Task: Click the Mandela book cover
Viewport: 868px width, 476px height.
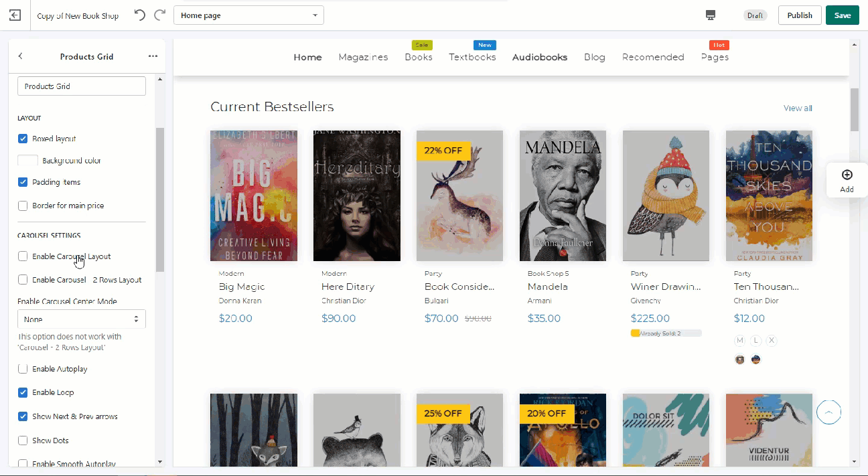Action: [563, 195]
